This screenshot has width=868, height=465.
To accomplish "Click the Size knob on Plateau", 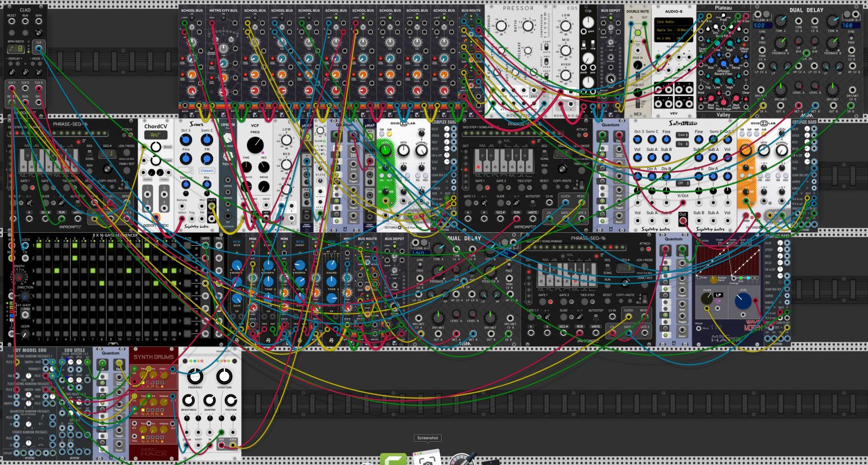I will 711,59.
